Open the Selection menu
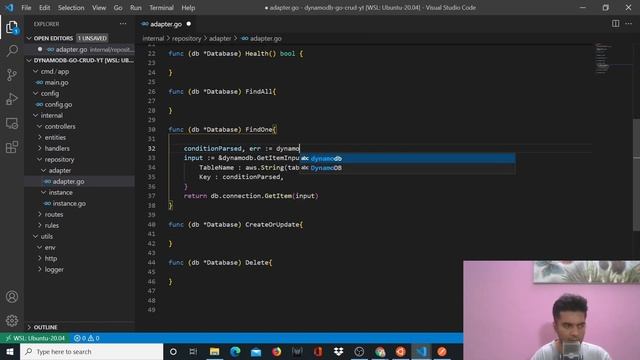The height and width of the screenshot is (360, 640). [71, 8]
